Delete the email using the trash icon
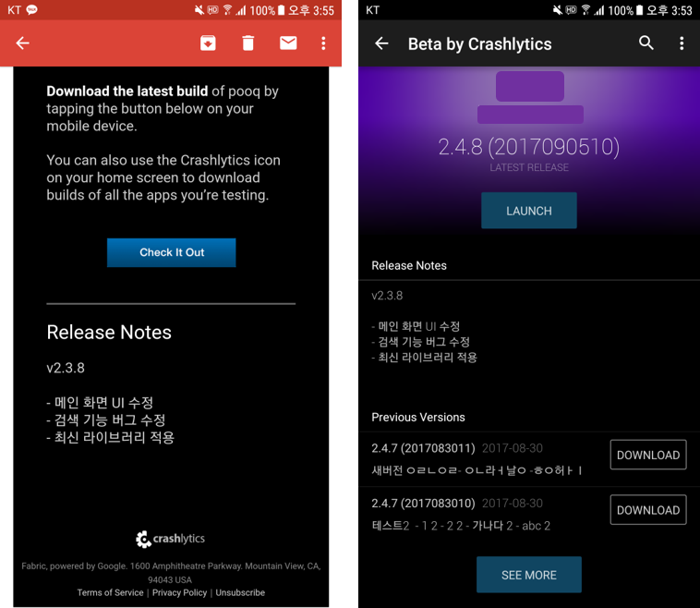The image size is (700, 608). [247, 43]
